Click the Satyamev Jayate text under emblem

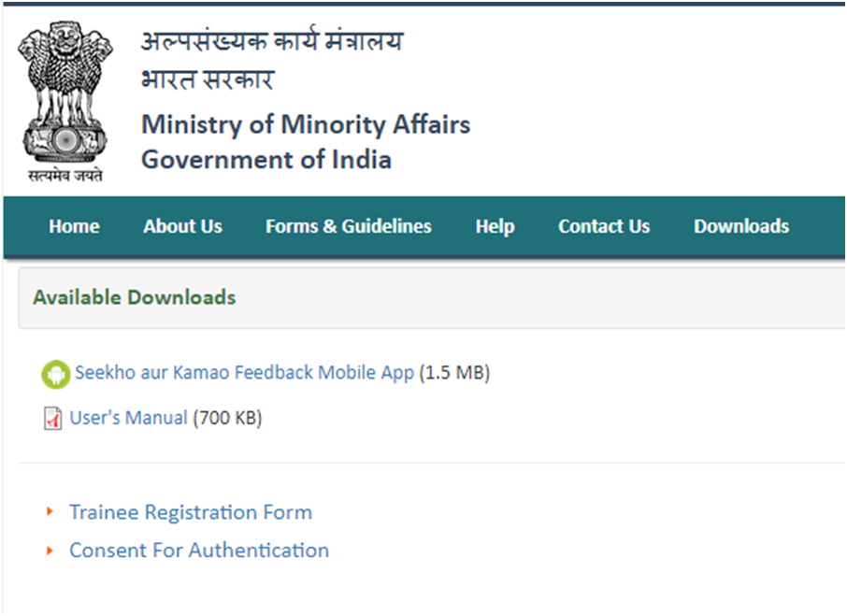[65, 176]
